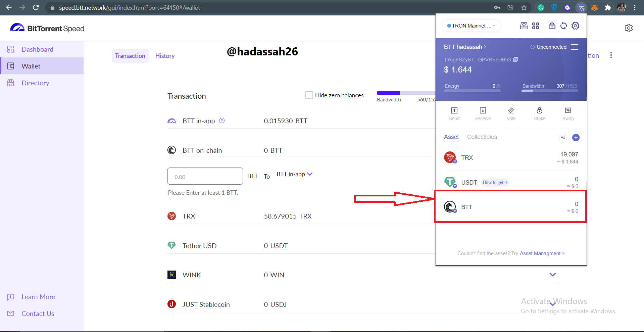The image size is (644, 332).
Task: Select the Asset tab in TronLink
Action: point(451,137)
